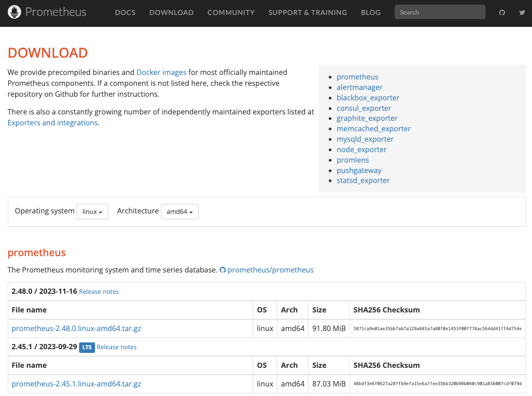Image resolution: width=532 pixels, height=396 pixels.
Task: Jump to graphite_exporter section
Action: point(367,118)
